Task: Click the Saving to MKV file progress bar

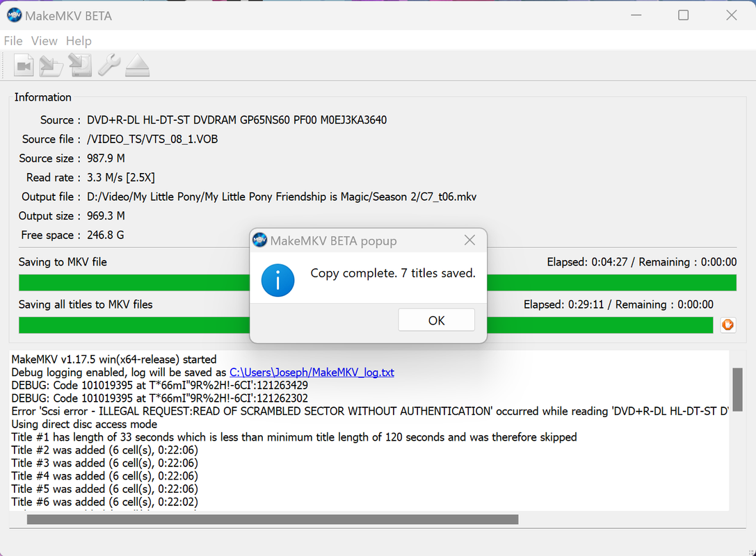Action: point(378,283)
